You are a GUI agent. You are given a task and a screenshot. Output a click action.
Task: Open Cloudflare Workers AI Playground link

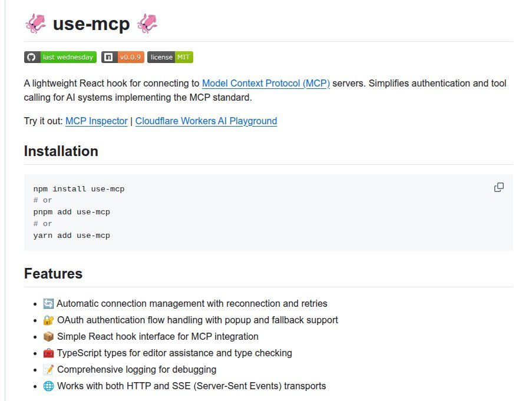click(x=206, y=121)
